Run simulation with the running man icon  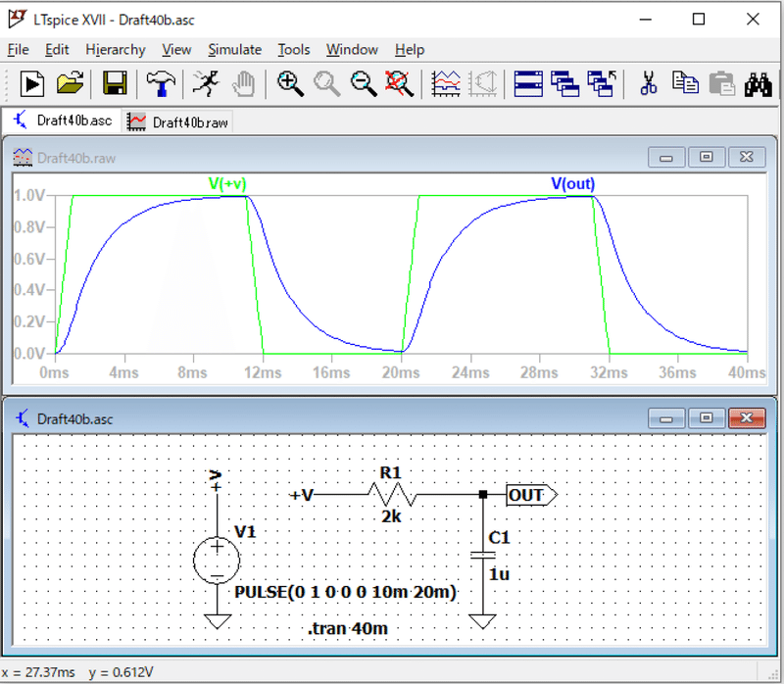click(x=206, y=83)
